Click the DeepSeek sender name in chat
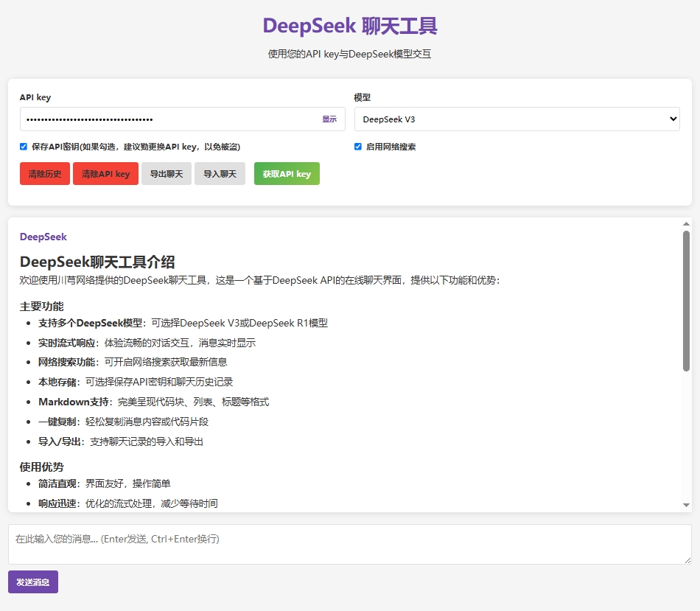 [43, 237]
